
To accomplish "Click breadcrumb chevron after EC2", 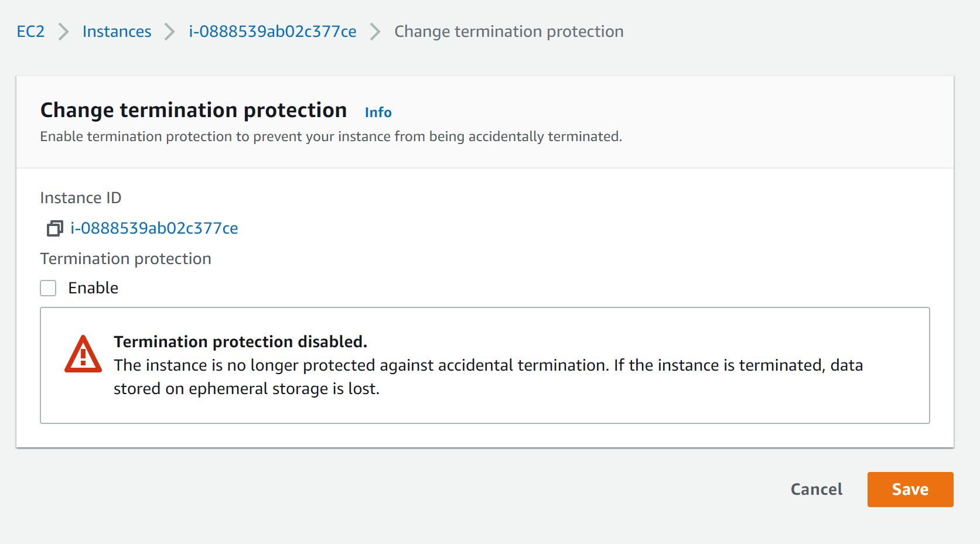I will [64, 32].
